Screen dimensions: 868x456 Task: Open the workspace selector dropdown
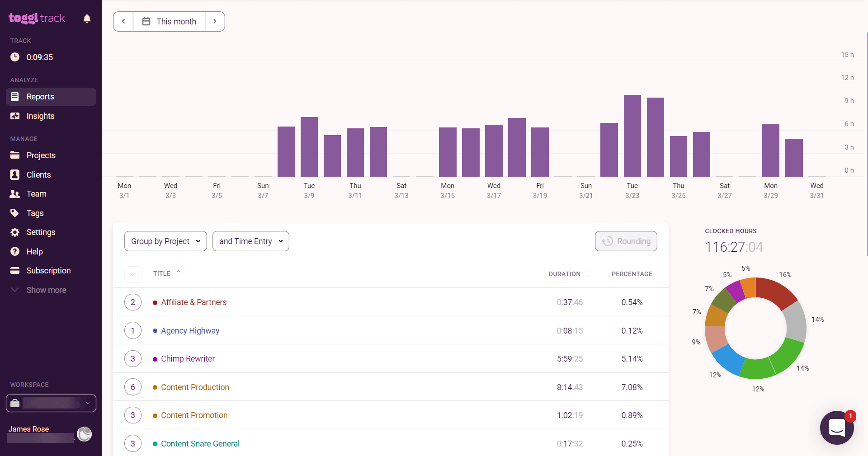pos(51,403)
